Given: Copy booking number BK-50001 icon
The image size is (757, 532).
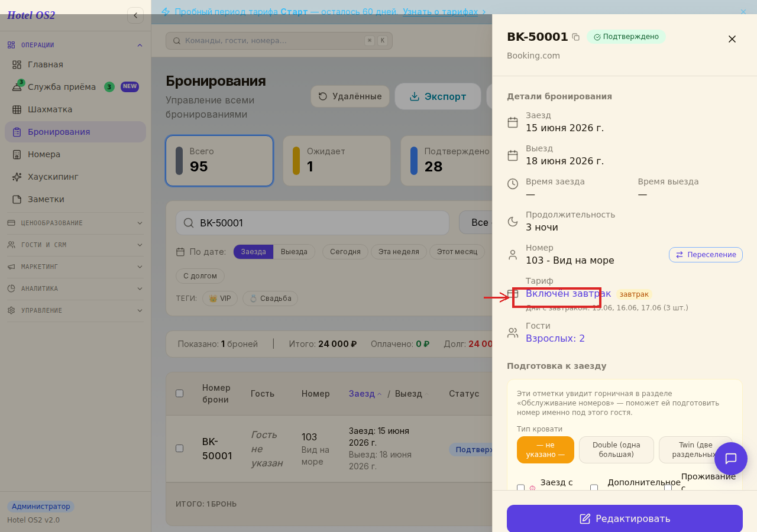Looking at the screenshot, I should pos(575,37).
